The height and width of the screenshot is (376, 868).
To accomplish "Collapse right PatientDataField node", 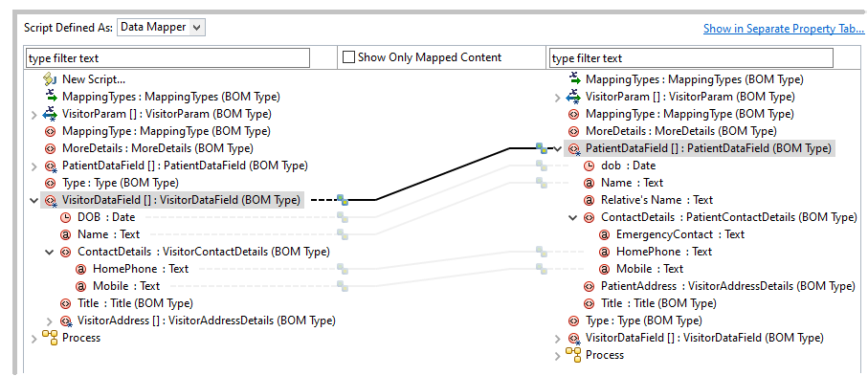I will 558,149.
